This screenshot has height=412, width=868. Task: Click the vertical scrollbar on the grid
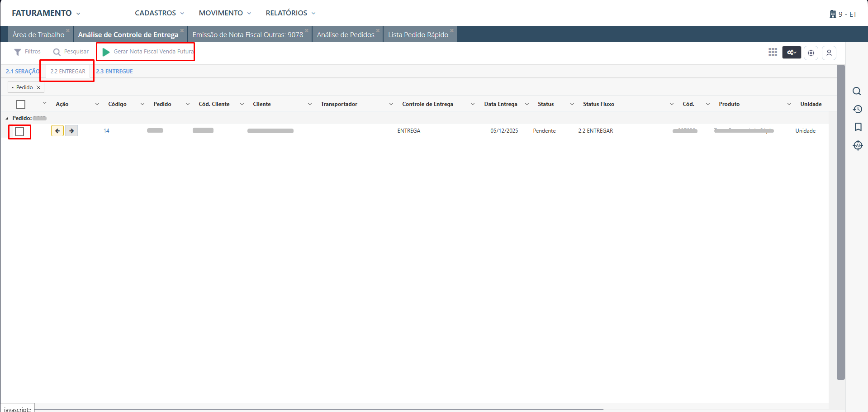click(840, 222)
